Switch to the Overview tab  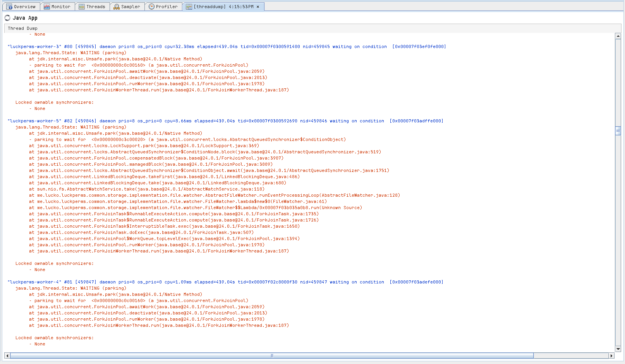21,7
